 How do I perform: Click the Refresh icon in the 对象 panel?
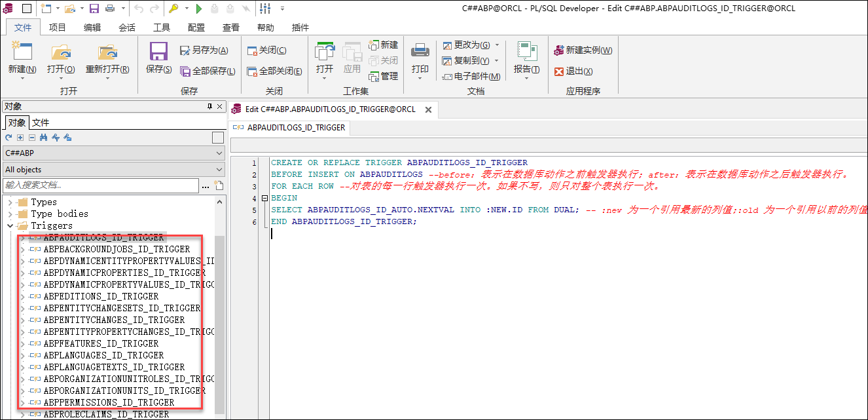point(9,138)
